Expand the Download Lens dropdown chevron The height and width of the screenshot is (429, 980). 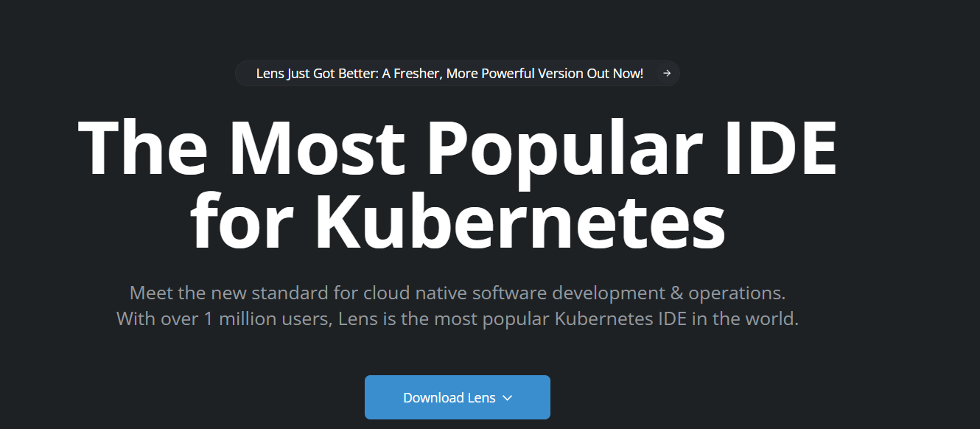click(x=507, y=398)
